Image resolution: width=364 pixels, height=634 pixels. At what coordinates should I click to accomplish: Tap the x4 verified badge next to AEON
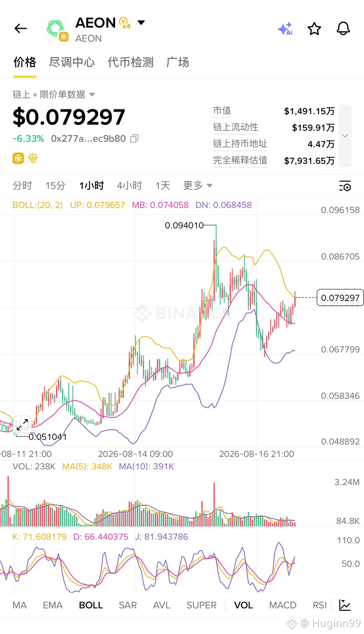(x=125, y=23)
